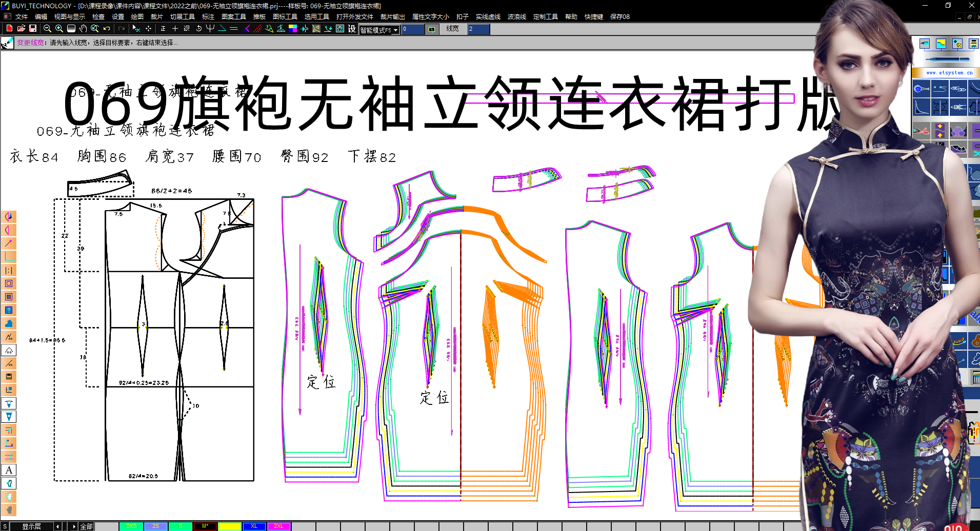Click the right arrow next to 显示层

[x=73, y=526]
